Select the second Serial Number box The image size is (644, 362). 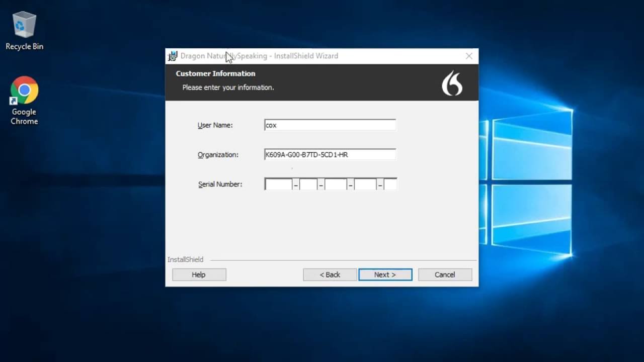coord(308,184)
